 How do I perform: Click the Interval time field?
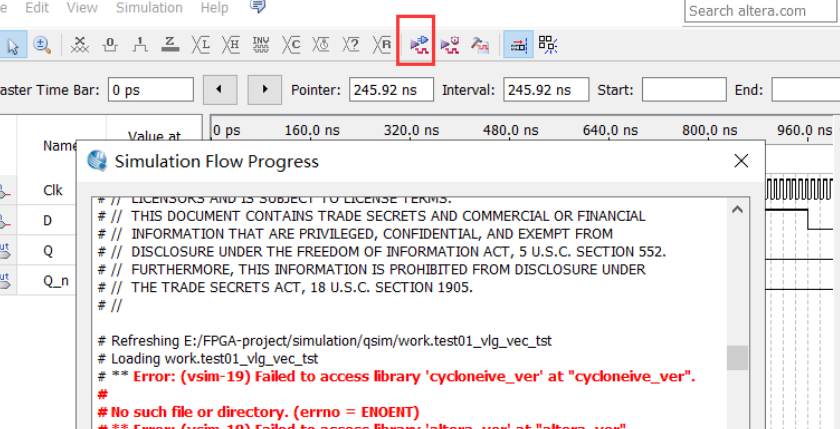click(x=546, y=90)
